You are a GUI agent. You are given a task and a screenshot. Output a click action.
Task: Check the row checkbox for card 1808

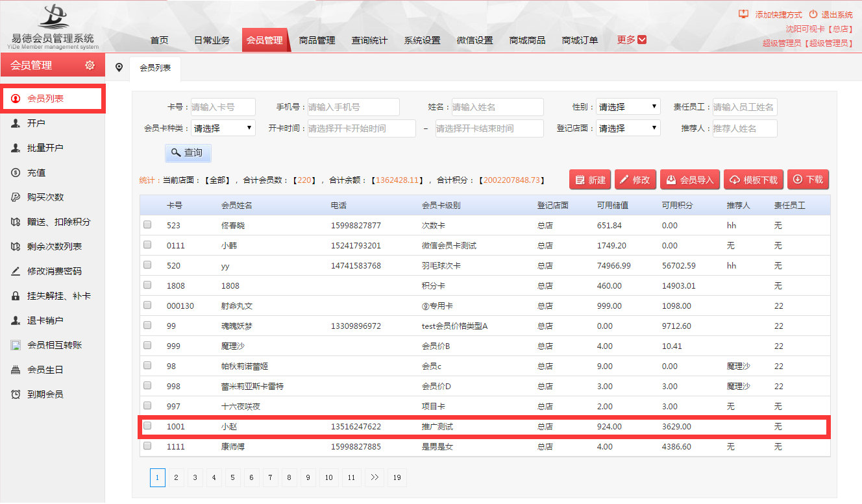147,285
